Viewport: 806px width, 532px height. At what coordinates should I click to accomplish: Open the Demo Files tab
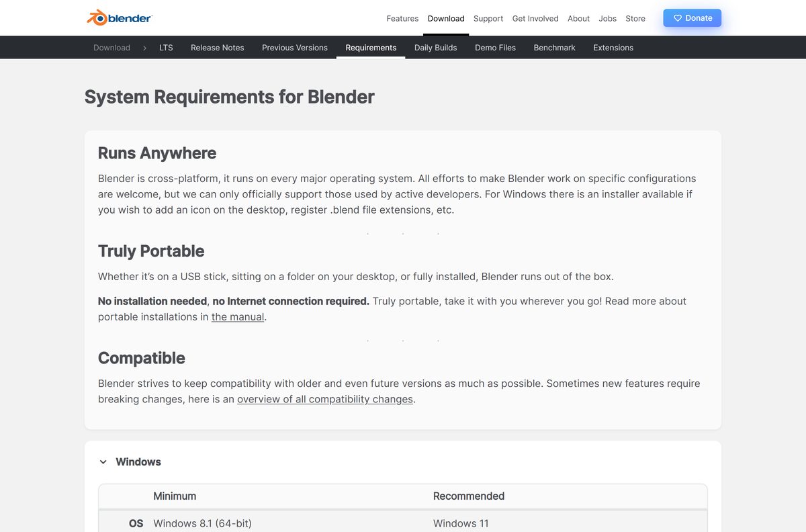click(495, 48)
